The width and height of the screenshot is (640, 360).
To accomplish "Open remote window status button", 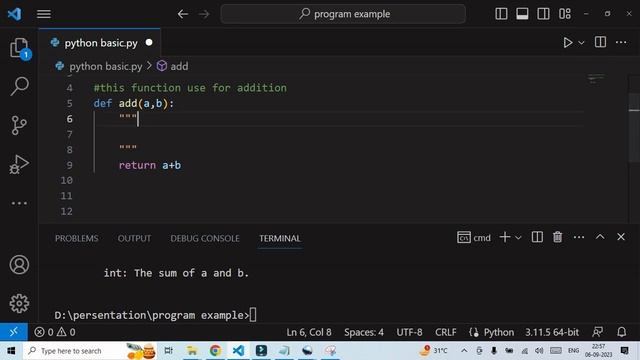I will pyautogui.click(x=13, y=332).
